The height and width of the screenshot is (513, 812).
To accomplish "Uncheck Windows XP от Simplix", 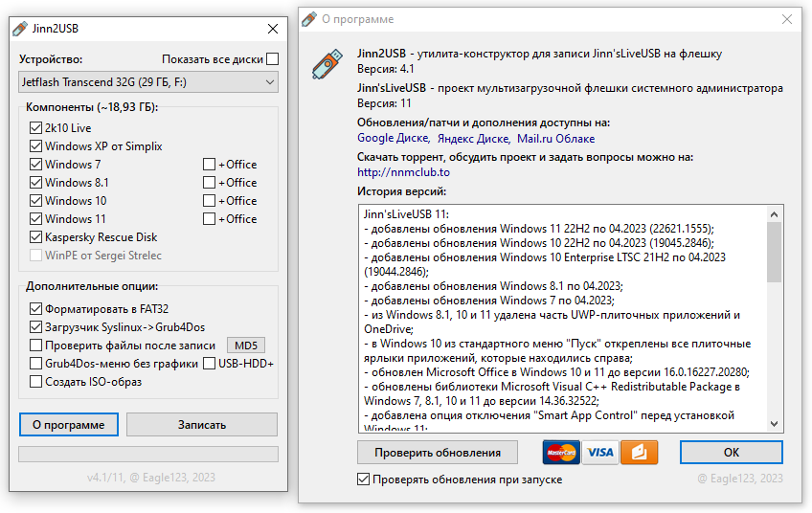I will (35, 146).
